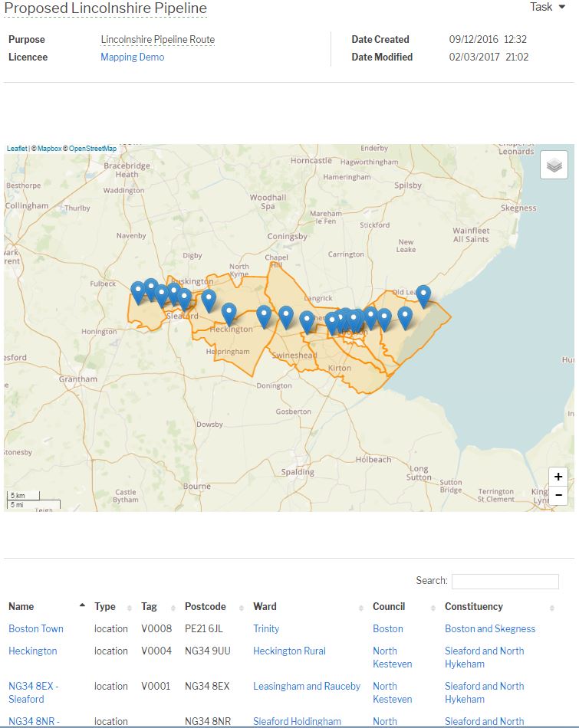Open the Task dropdown menu

coord(548,7)
